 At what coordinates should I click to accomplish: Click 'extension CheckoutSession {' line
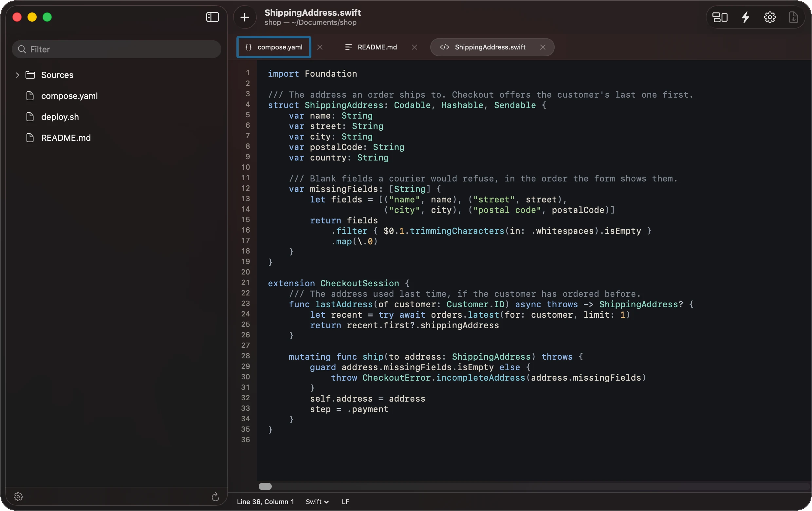[x=339, y=283]
